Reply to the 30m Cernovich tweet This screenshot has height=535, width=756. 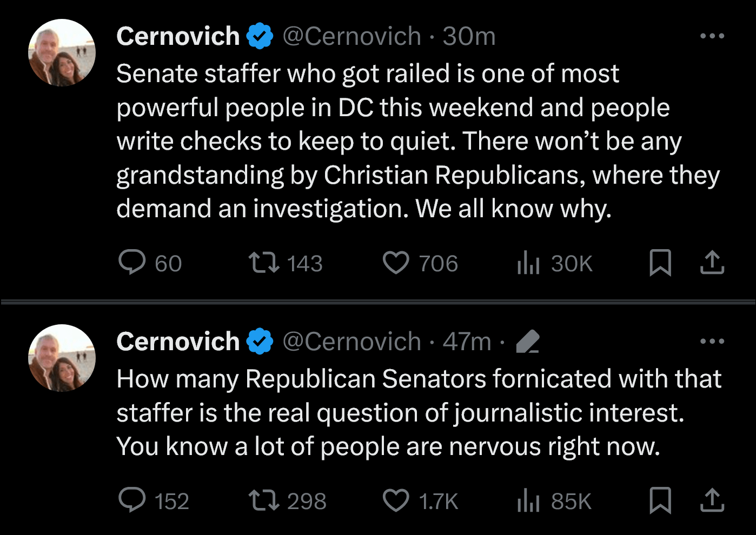(132, 263)
